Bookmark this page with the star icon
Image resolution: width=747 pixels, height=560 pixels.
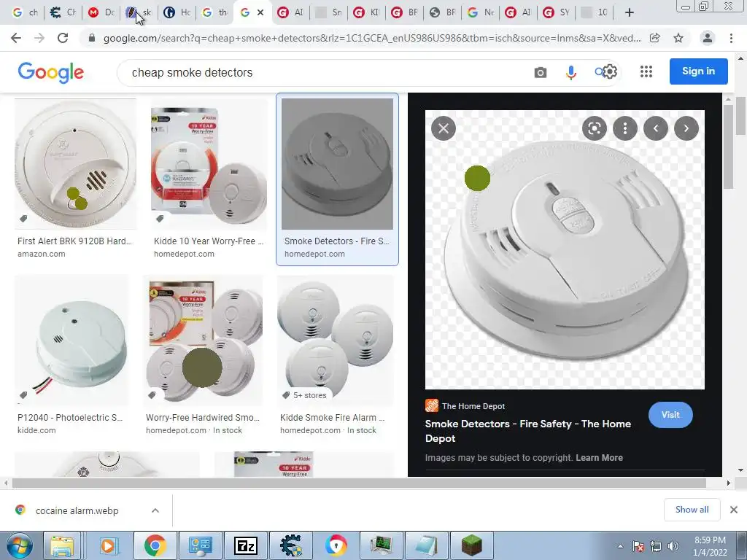(678, 38)
